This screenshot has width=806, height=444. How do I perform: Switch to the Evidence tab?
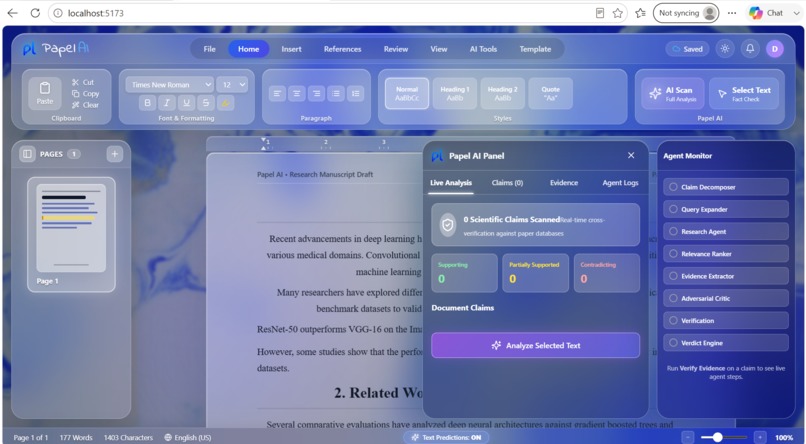pyautogui.click(x=564, y=183)
